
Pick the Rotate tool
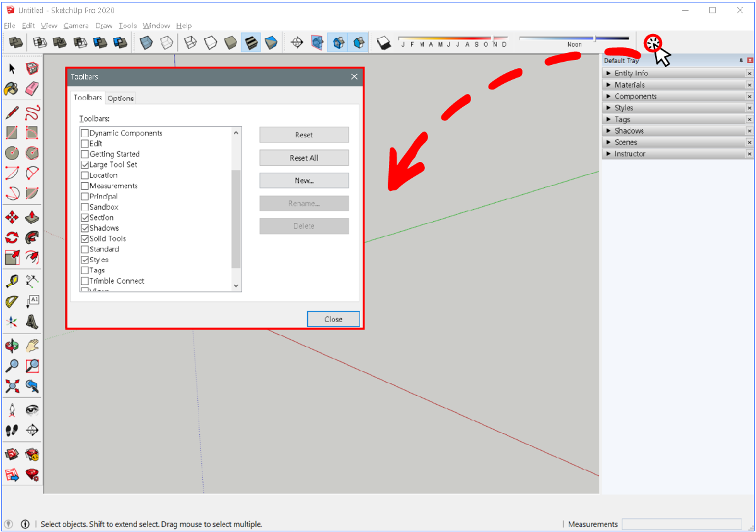tap(12, 238)
